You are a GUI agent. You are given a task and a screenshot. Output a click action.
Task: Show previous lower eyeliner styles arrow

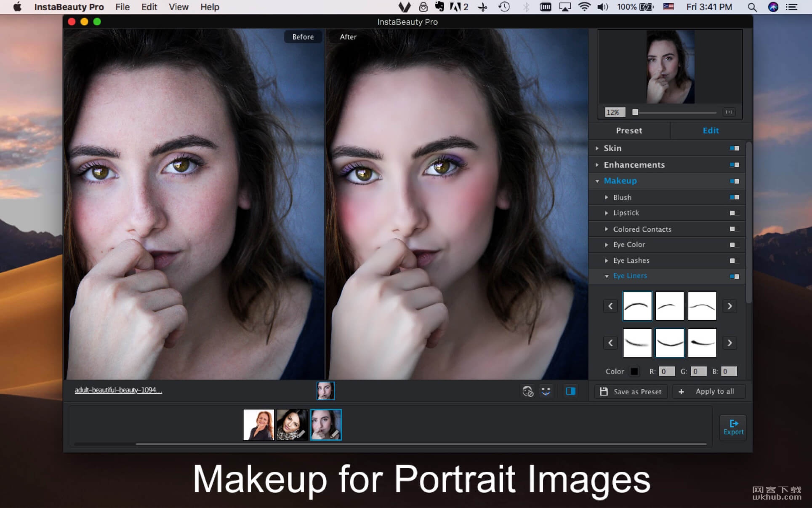pos(610,343)
